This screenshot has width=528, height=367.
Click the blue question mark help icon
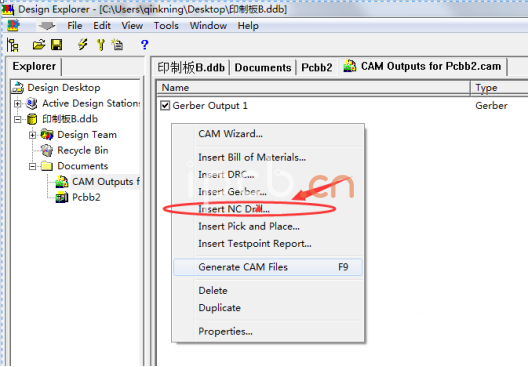point(144,44)
